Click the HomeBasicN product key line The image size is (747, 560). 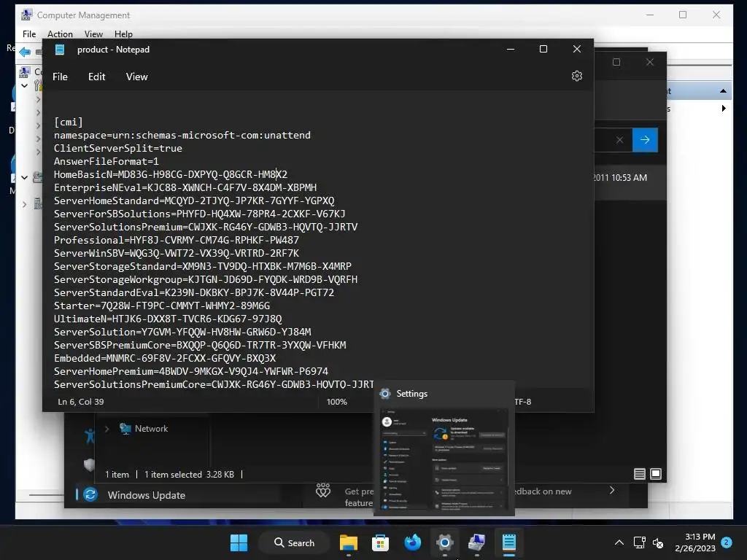[171, 175]
